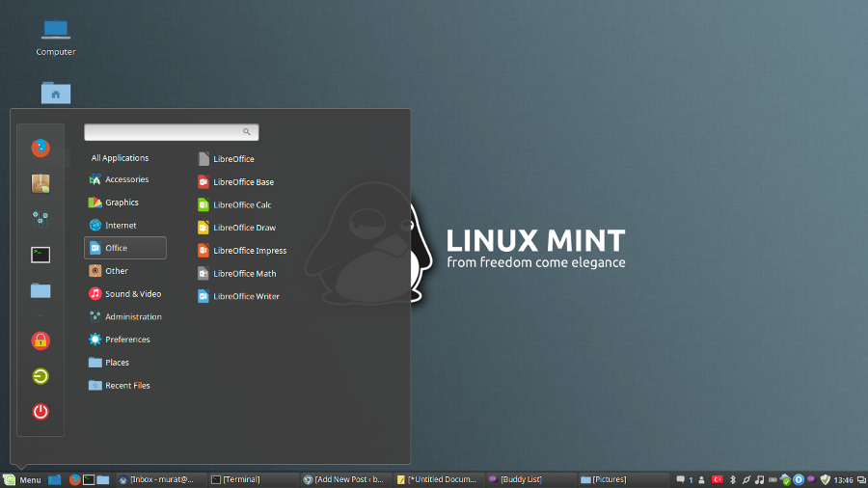The height and width of the screenshot is (488, 868).
Task: Click the purple Pidgin chat tray icon
Action: coord(811,479)
